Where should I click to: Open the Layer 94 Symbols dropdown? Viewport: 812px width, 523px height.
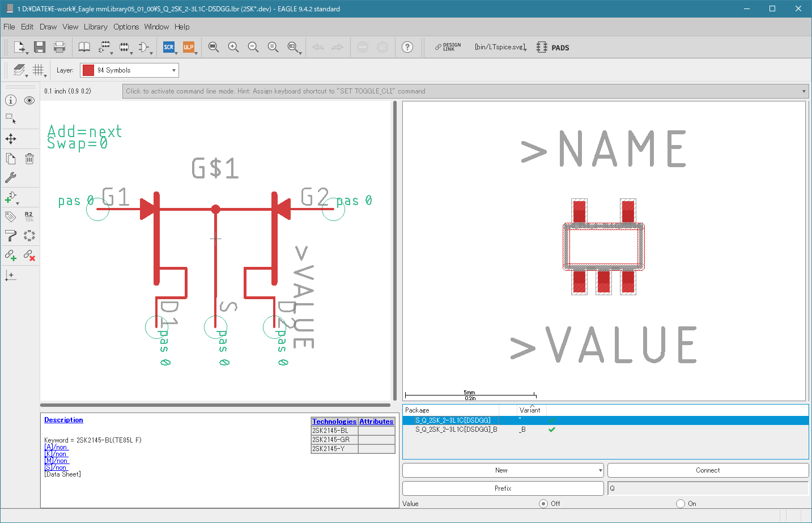pyautogui.click(x=129, y=70)
